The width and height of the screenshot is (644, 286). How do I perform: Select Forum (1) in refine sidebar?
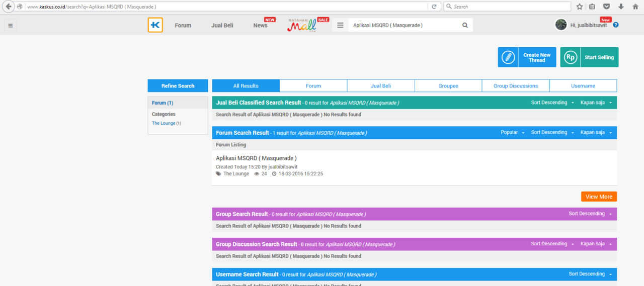(163, 103)
